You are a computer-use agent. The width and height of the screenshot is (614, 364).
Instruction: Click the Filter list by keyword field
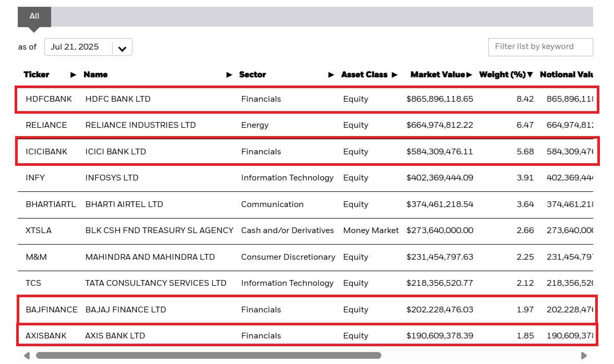tap(540, 47)
